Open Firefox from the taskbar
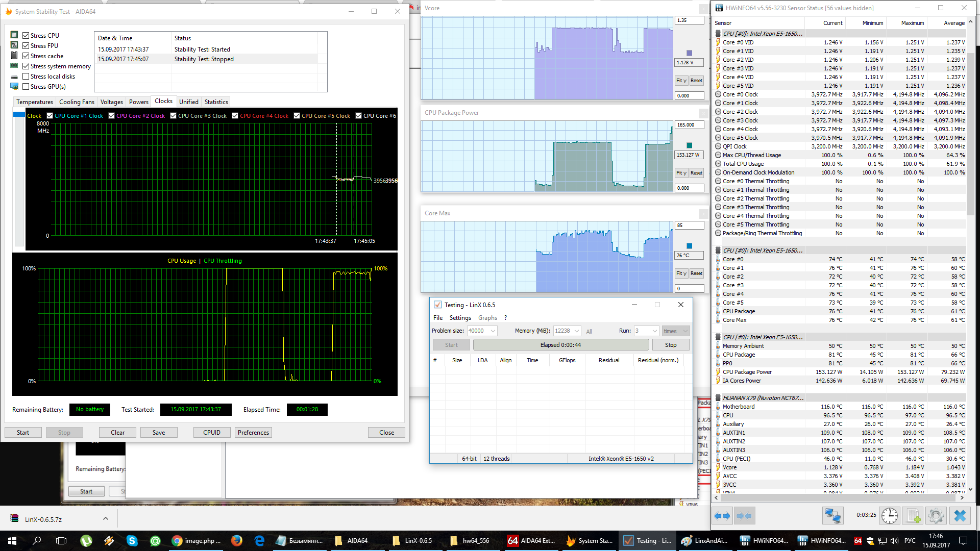This screenshot has width=980, height=551. click(236, 540)
